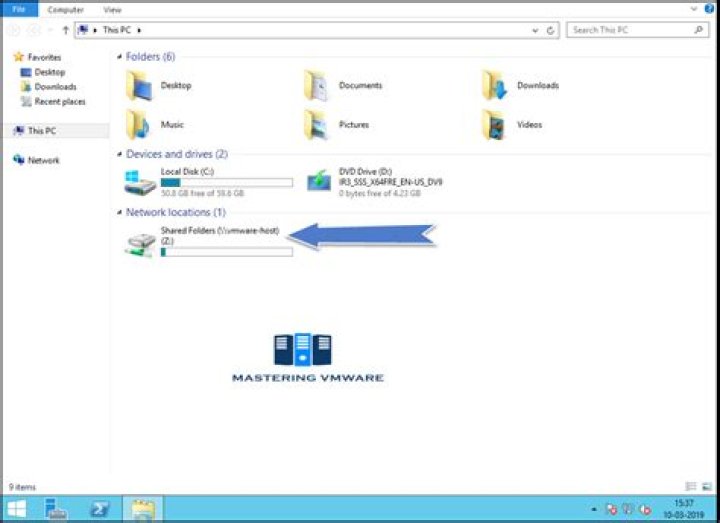
Task: Open Shared Folders network drive (Z:)
Action: [140, 244]
